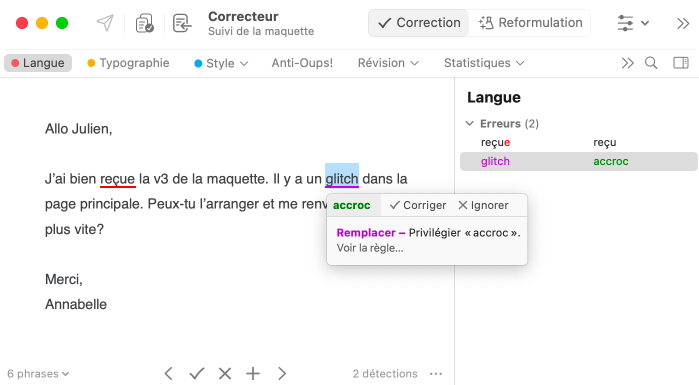The image size is (699, 385).
Task: Accept detection with bottom checkmark icon
Action: pos(197,373)
